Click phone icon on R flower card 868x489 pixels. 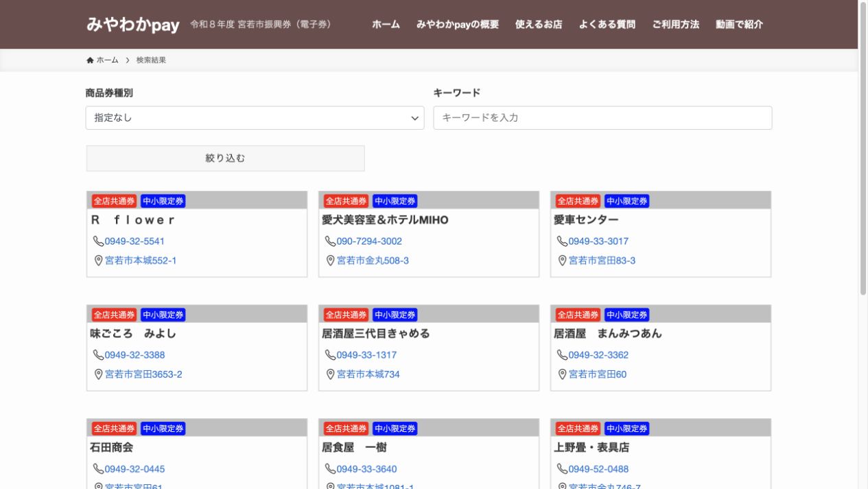pos(98,241)
